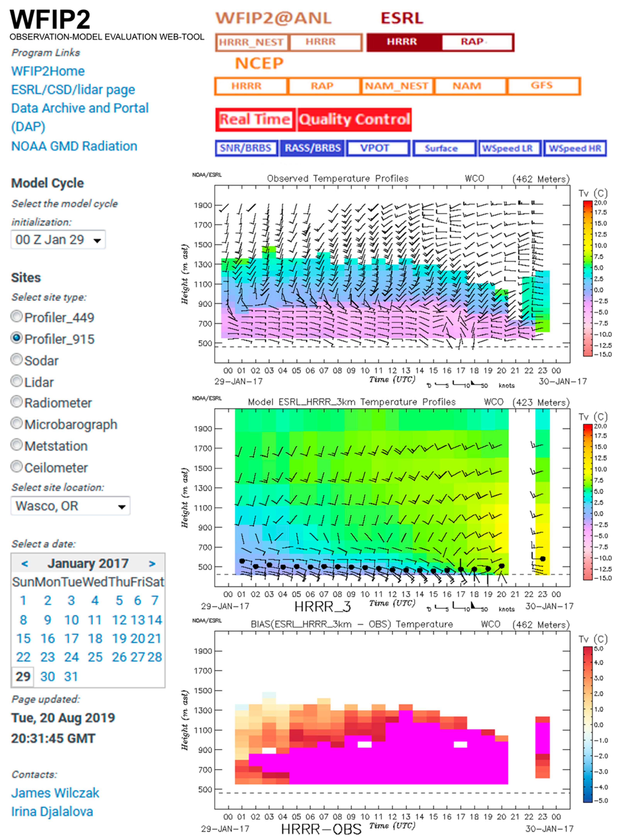Click the January 2017 calendar title

tap(88, 563)
